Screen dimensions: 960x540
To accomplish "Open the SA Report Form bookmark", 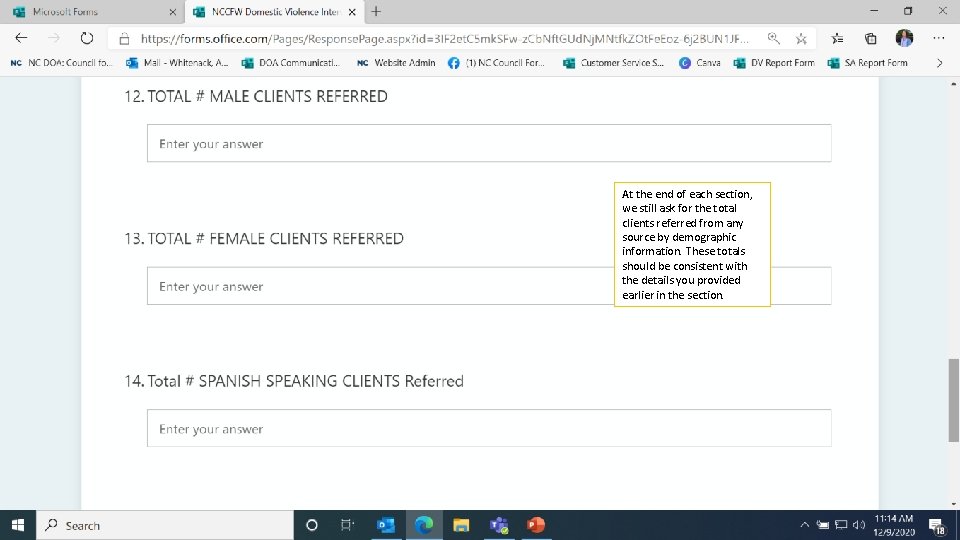I will tap(868, 62).
